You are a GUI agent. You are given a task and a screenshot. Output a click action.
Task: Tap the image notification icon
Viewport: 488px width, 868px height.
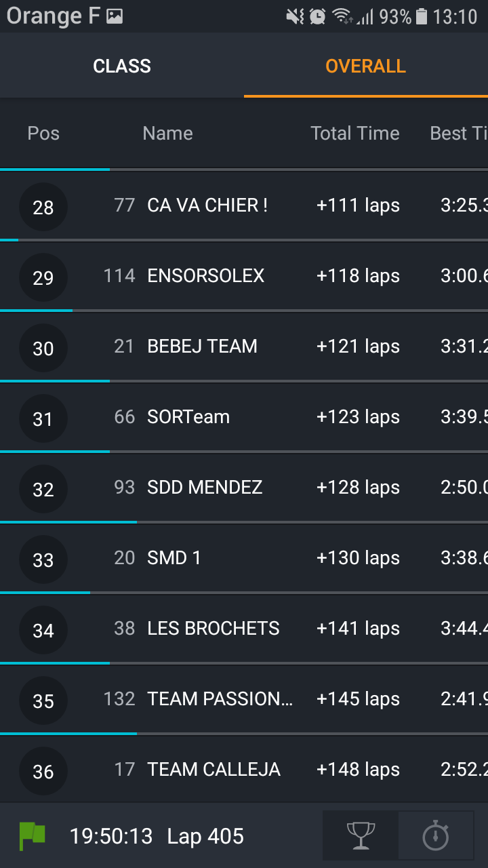pos(115,16)
